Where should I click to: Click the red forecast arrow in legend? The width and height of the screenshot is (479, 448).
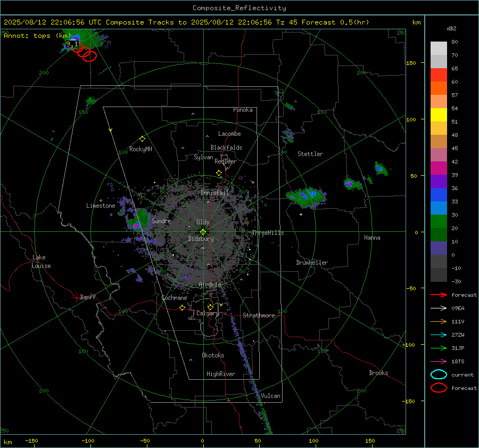click(439, 295)
